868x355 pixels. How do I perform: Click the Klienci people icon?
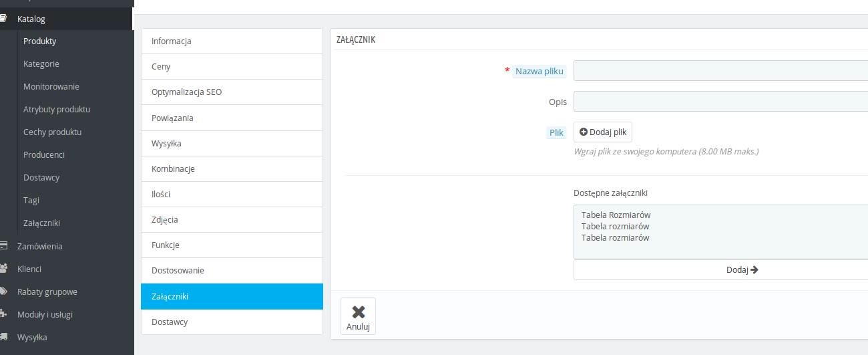[3, 269]
